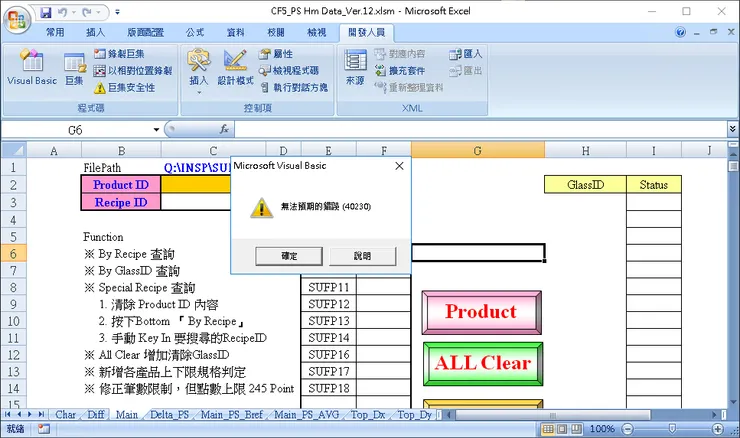Open the Diff sheet tab

[x=96, y=414]
